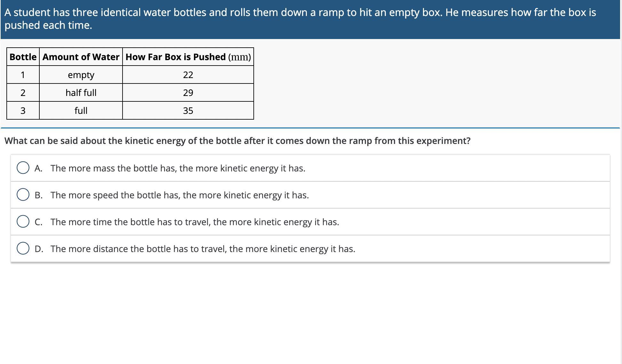This screenshot has width=622, height=364.
Task: Click the bold kinetic energy question text
Action: [x=237, y=141]
